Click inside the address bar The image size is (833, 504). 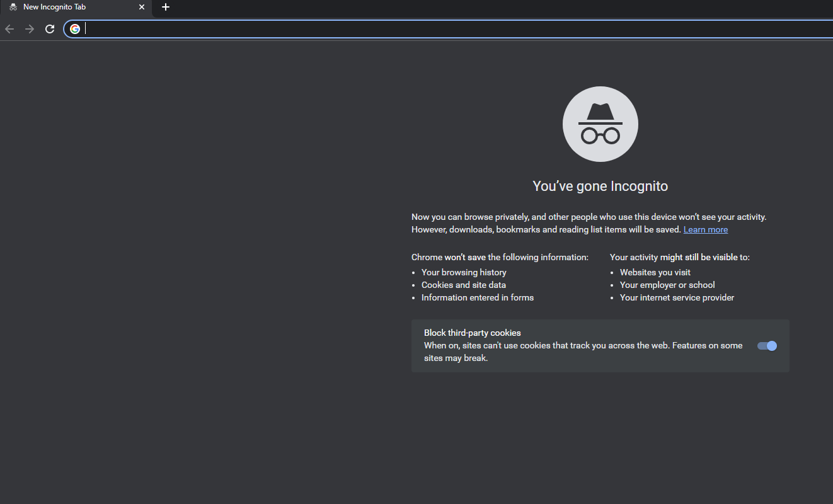252,28
